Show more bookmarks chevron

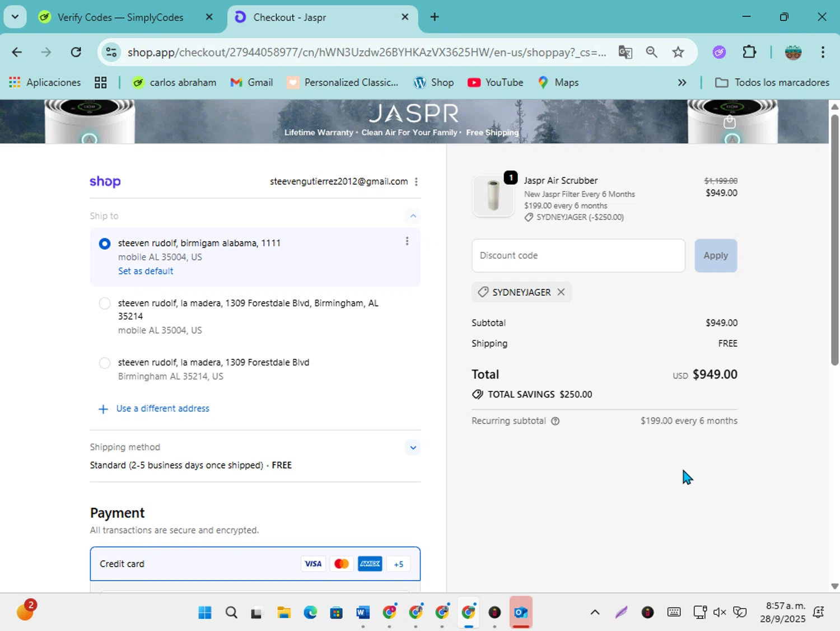(x=682, y=82)
